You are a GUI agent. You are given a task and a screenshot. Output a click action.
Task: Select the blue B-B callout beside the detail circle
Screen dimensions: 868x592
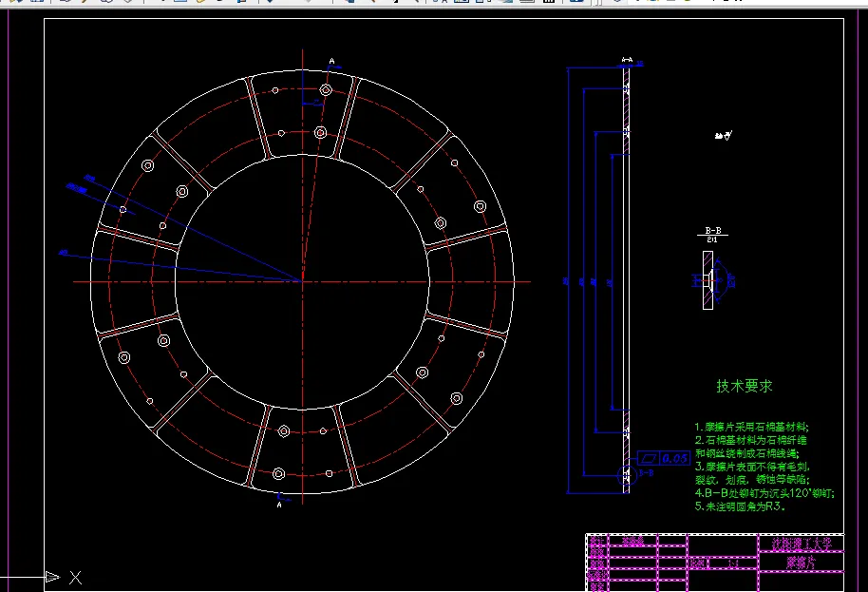coord(646,473)
